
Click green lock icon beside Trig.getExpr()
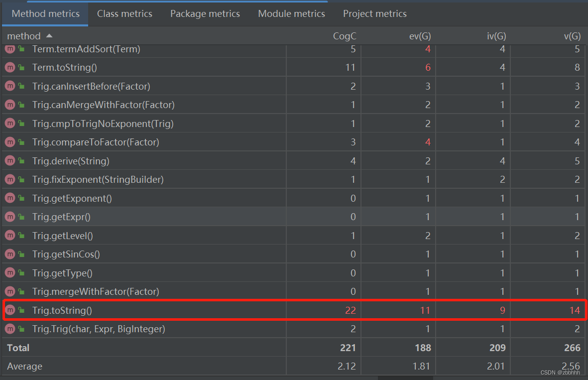(22, 217)
